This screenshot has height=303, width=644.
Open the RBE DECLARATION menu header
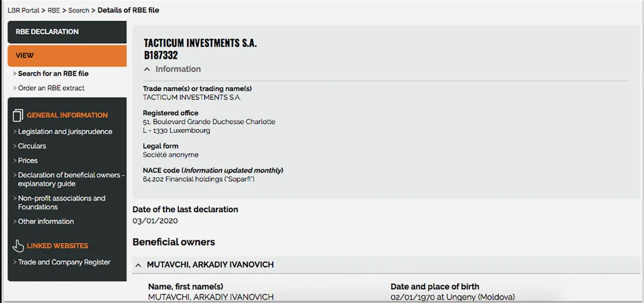67,32
